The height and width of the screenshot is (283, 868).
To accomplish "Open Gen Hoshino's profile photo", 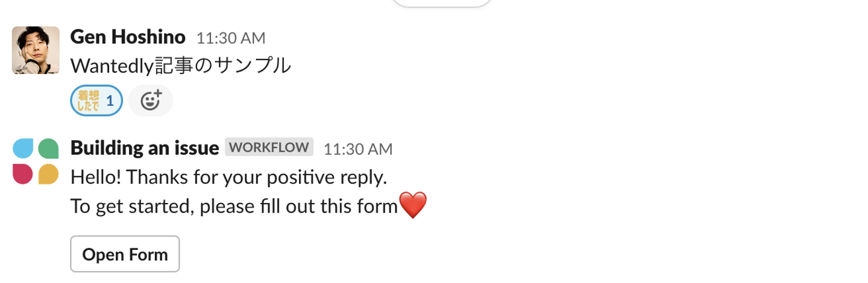I will pyautogui.click(x=36, y=50).
